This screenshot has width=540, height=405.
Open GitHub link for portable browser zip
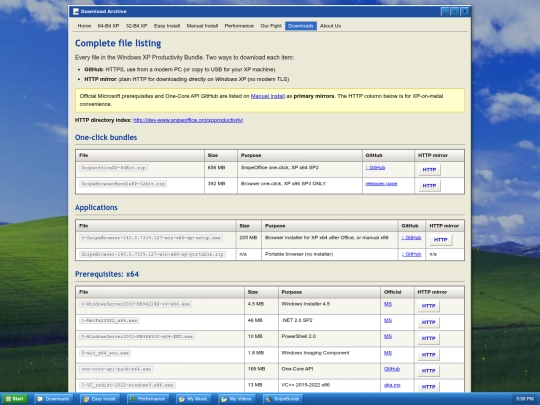click(411, 254)
